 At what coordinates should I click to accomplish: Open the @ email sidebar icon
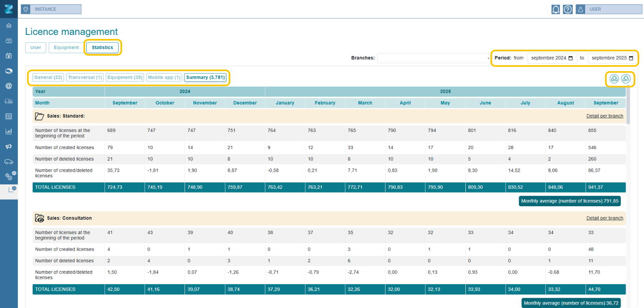9,86
